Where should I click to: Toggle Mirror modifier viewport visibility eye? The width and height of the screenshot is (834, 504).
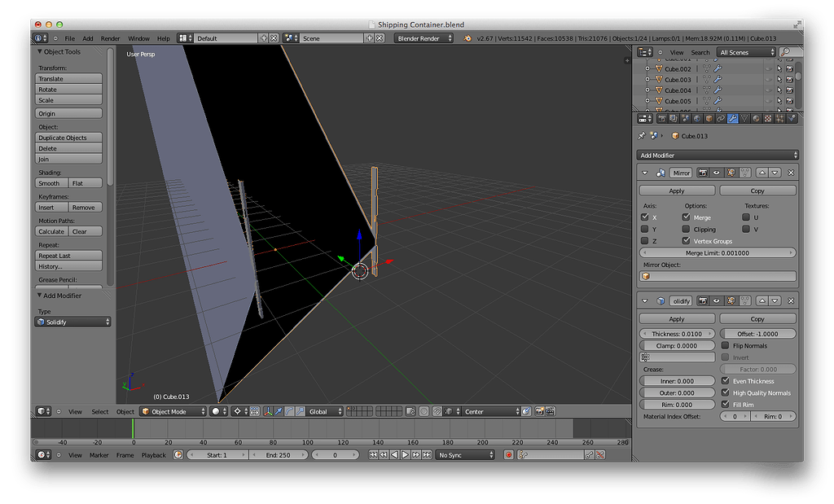(x=717, y=173)
